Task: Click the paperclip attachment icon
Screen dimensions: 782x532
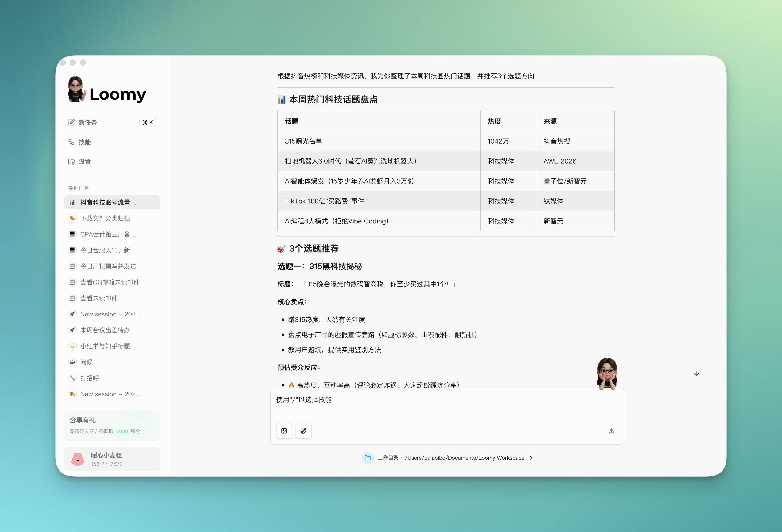Action: tap(304, 431)
